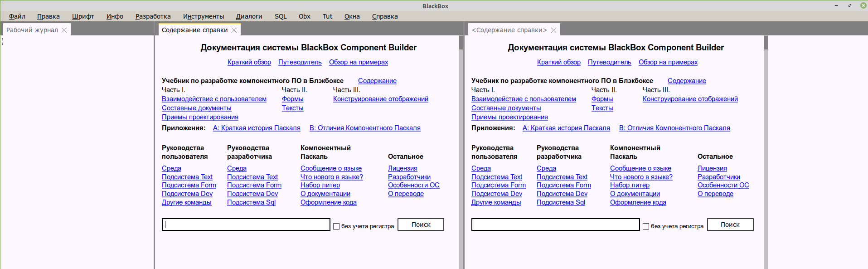Open right 'Лицензия' link
This screenshot has width=868, height=269.
(712, 168)
